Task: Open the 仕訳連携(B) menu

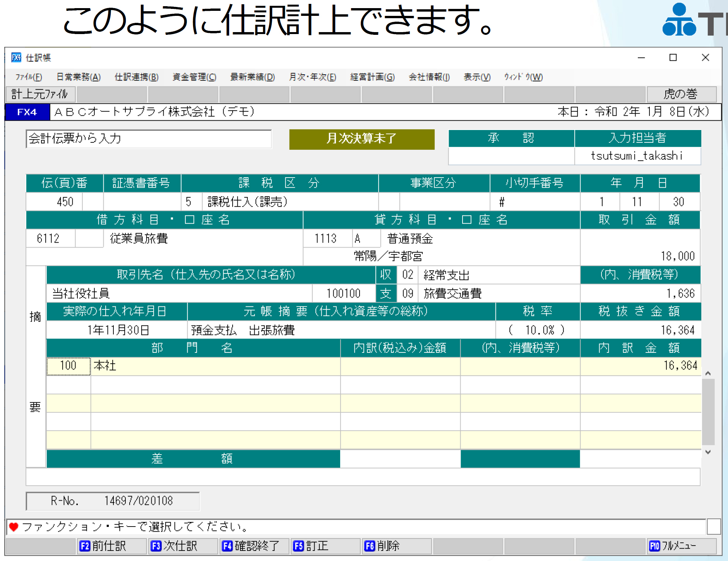Action: tap(136, 77)
